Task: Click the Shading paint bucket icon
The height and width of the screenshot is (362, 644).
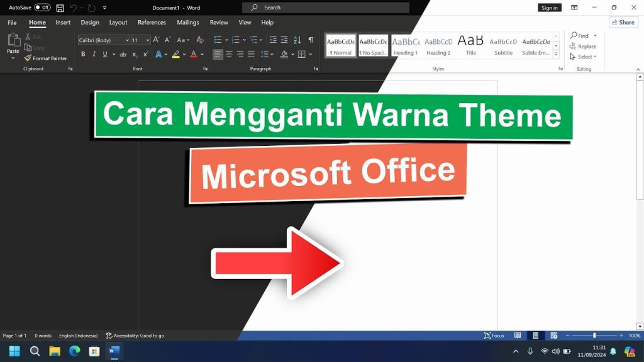Action: (x=284, y=54)
